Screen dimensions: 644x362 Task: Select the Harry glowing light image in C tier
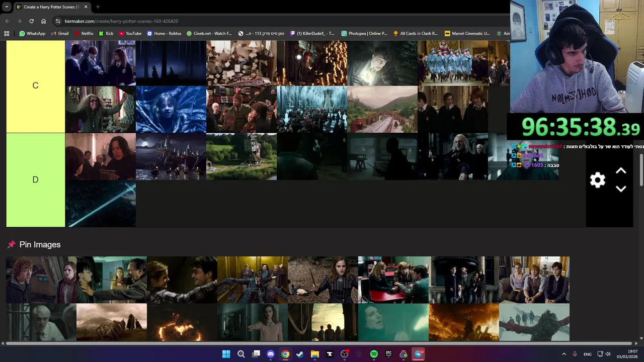[382, 63]
